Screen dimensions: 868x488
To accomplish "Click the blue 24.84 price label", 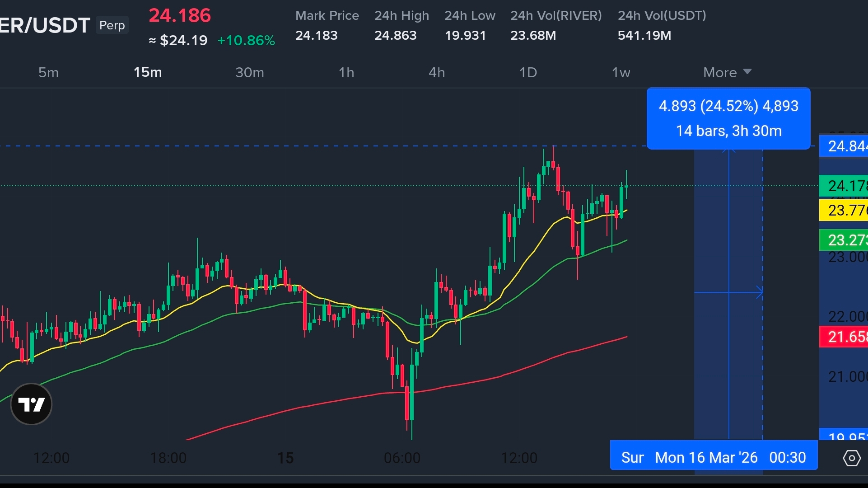I will click(844, 146).
